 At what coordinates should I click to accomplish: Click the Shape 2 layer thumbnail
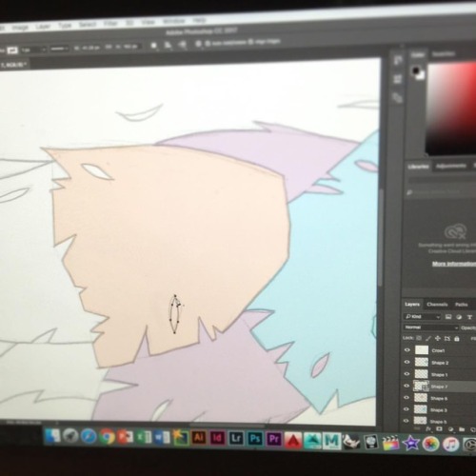point(422,362)
